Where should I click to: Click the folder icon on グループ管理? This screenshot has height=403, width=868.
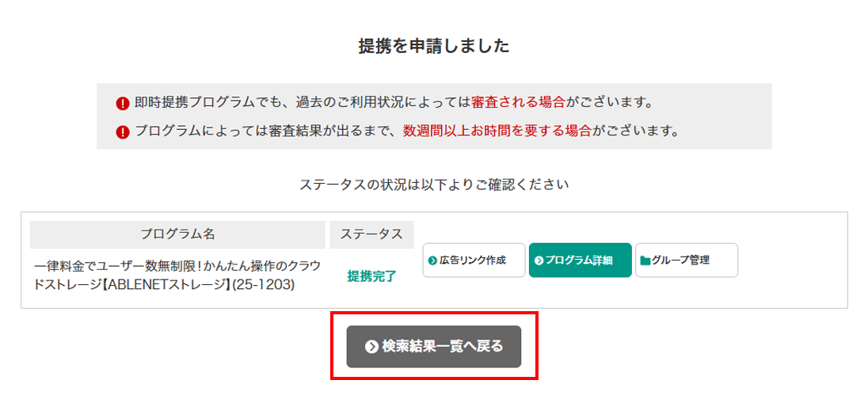(x=645, y=260)
